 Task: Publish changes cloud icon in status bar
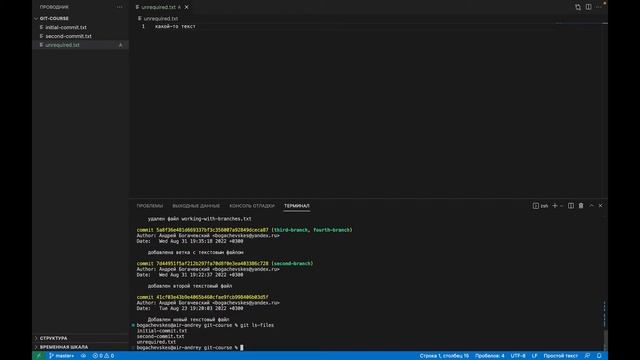[x=83, y=356]
